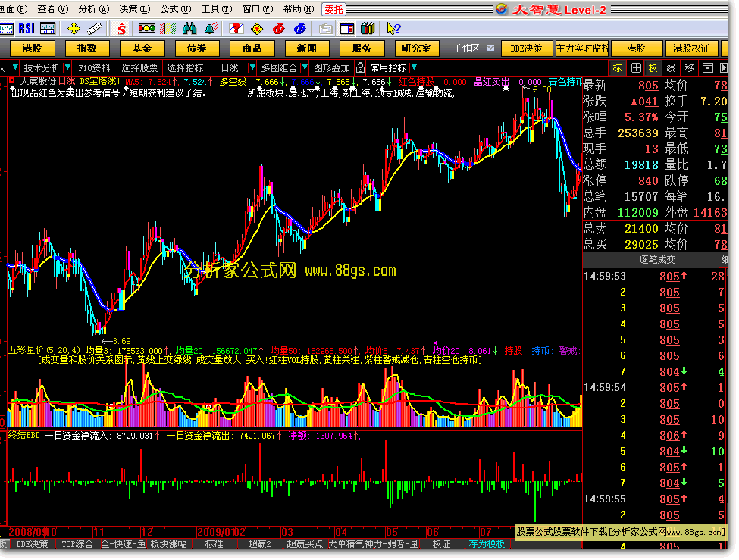Click the 主力实时监控 button

click(582, 48)
